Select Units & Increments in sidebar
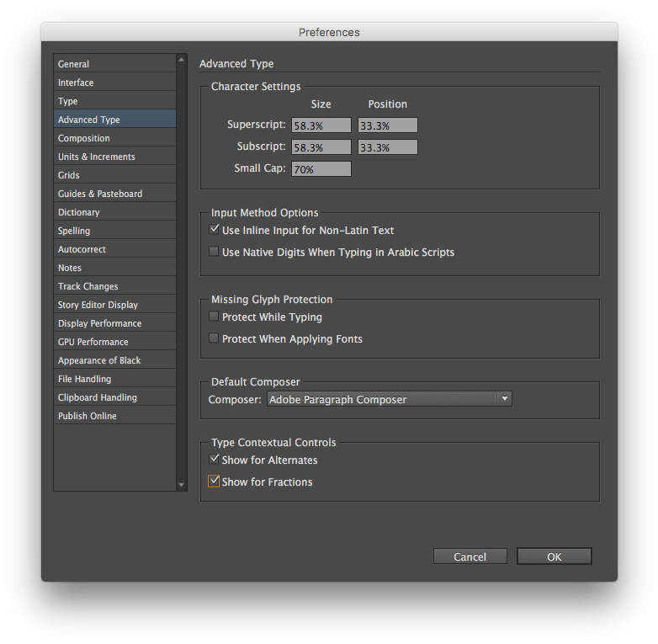Image resolution: width=658 pixels, height=644 pixels. (114, 157)
